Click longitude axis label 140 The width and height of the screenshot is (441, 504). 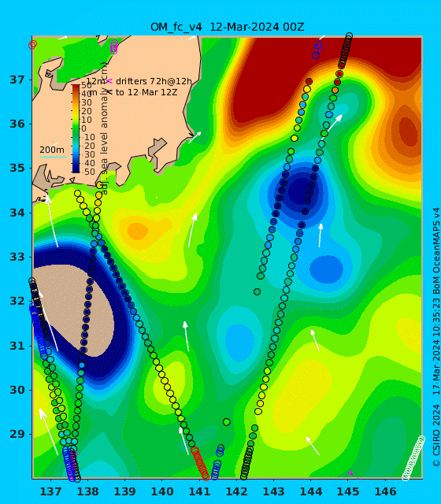point(162,491)
